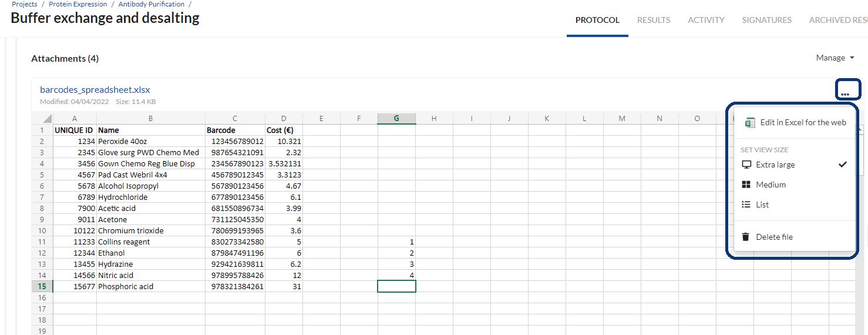Open barcodes_spreadsheet.xlsx file link
Image resolution: width=868 pixels, height=335 pixels.
coord(95,90)
